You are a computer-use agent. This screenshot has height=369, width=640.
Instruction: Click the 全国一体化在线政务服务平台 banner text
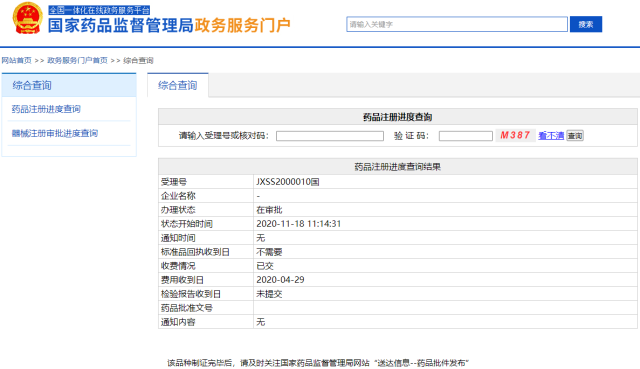(x=99, y=10)
